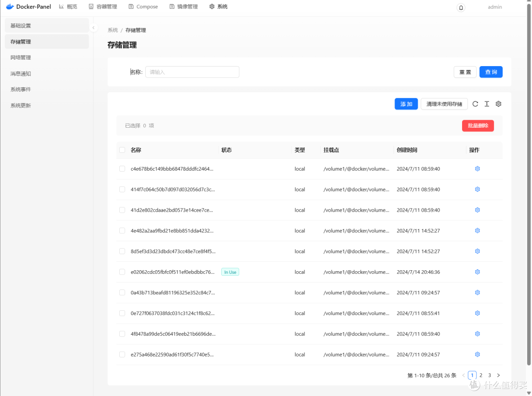Open column settings gear above the table
Screen dimensions: 532x396
498,104
